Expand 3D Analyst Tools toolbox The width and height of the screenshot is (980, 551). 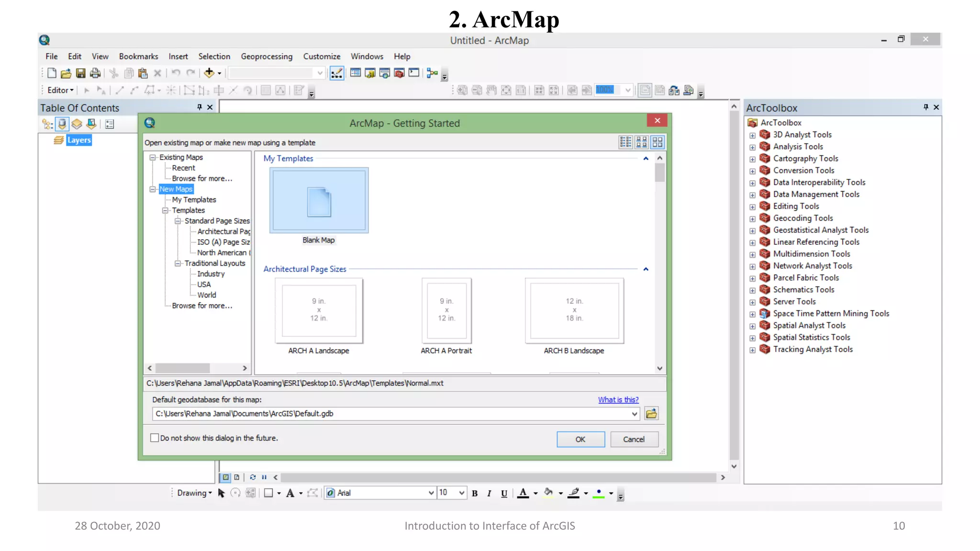pyautogui.click(x=752, y=135)
